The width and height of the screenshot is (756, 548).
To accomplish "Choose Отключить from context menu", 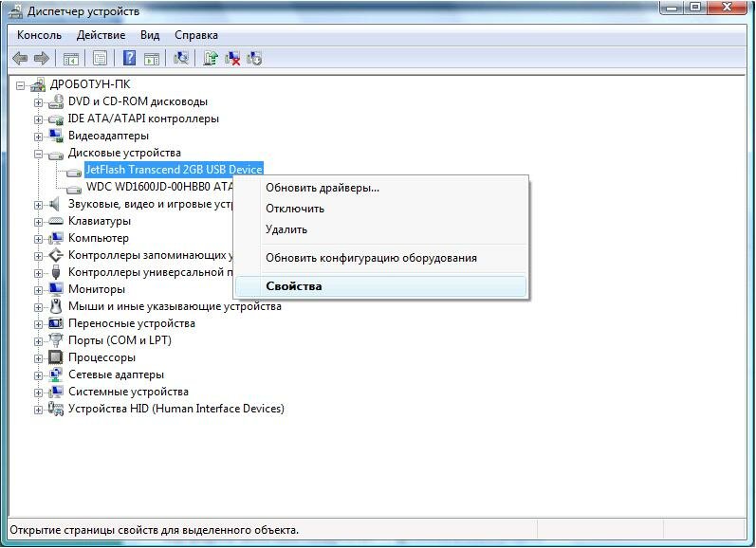I will tap(381, 209).
